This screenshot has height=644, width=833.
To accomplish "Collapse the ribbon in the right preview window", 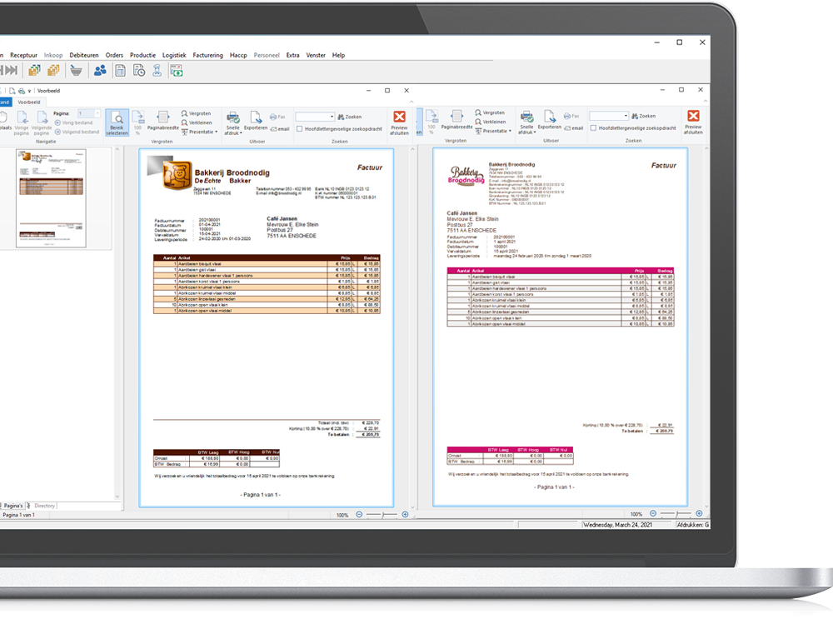I will point(706,101).
